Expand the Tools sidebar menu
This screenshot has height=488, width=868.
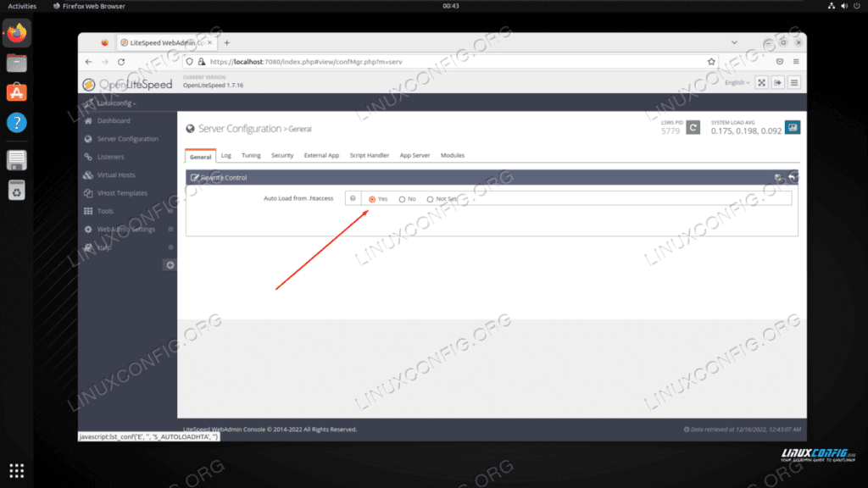tap(105, 211)
